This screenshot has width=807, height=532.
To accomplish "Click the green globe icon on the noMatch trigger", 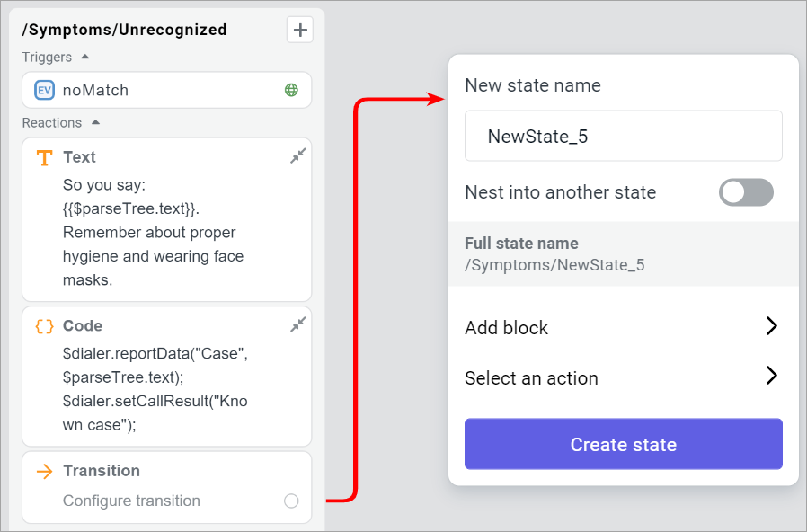I will pyautogui.click(x=290, y=90).
